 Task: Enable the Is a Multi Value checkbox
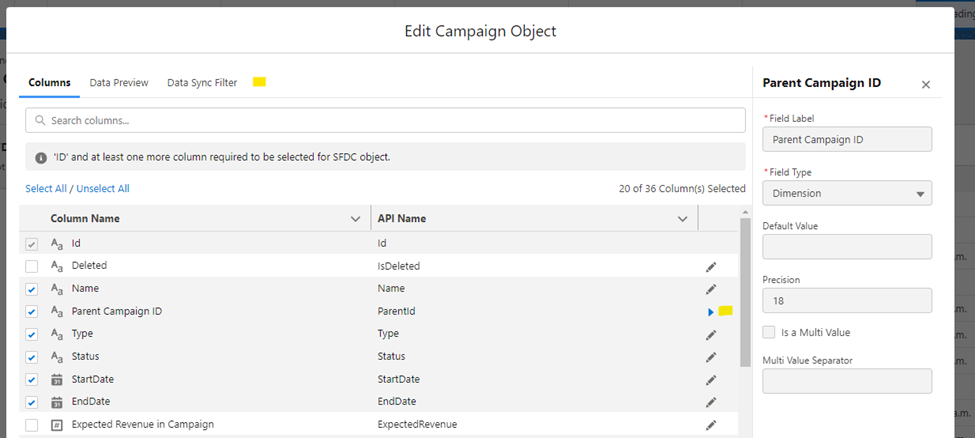(769, 332)
